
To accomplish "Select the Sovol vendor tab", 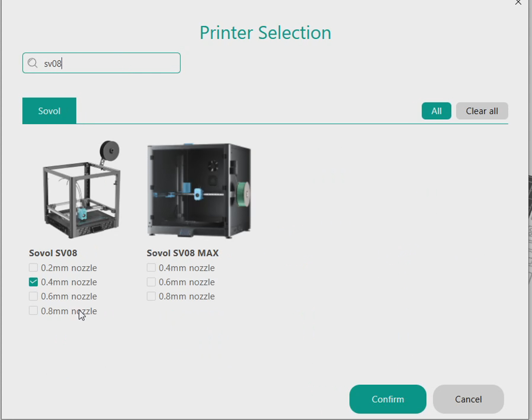I will [49, 111].
